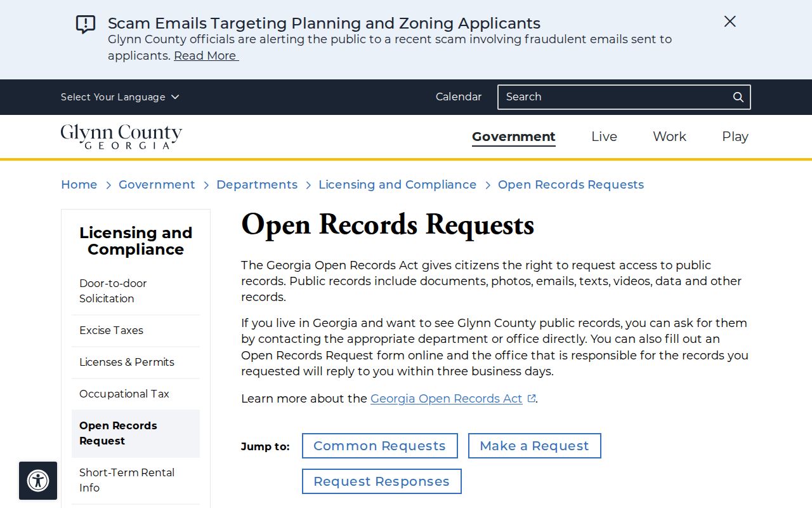Viewport: 812px width, 508px height.
Task: Go to Departments breadcrumb
Action: [257, 185]
